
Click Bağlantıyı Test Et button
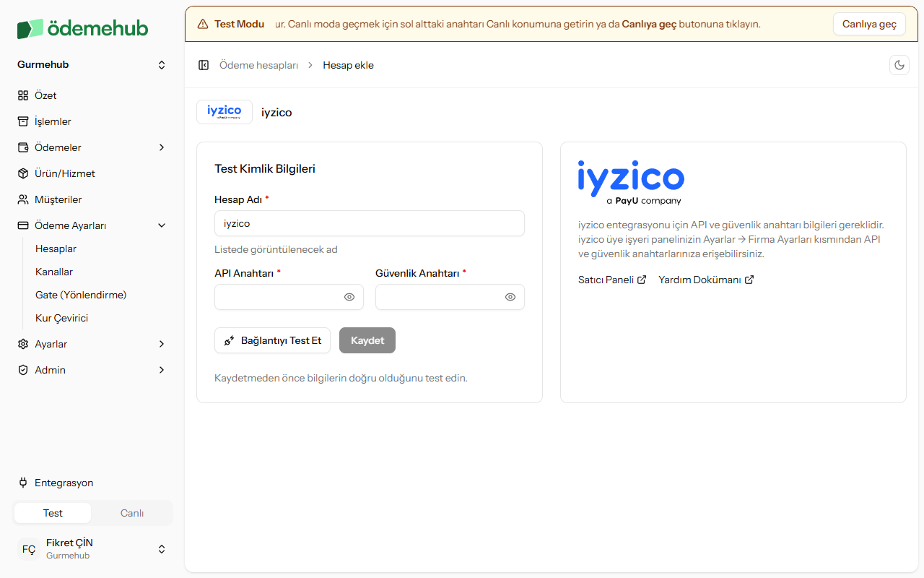point(272,340)
